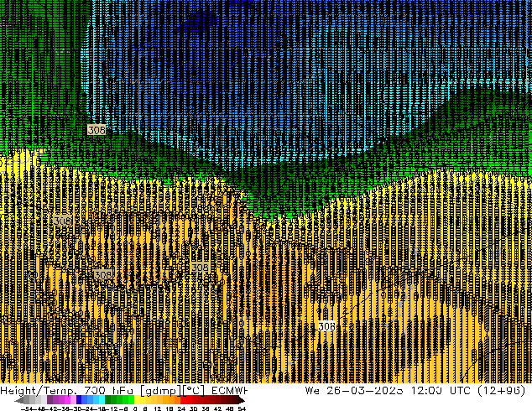532x411 pixels.
Task: Click the (12+96) forecast hour text
Action: (x=502, y=391)
